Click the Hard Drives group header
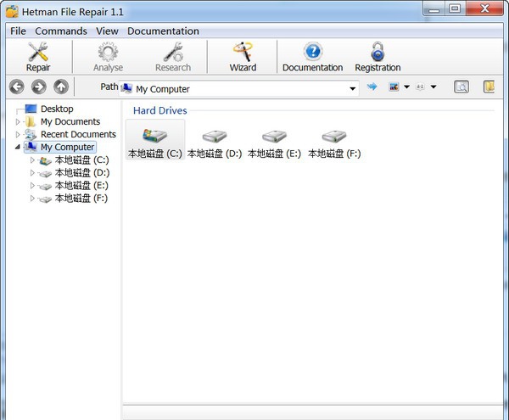Screen dimensions: 509x420 [160, 110]
